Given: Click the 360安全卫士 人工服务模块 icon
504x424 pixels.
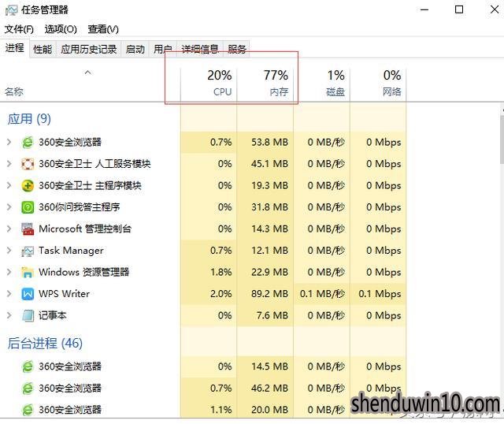Looking at the screenshot, I should pos(28,164).
